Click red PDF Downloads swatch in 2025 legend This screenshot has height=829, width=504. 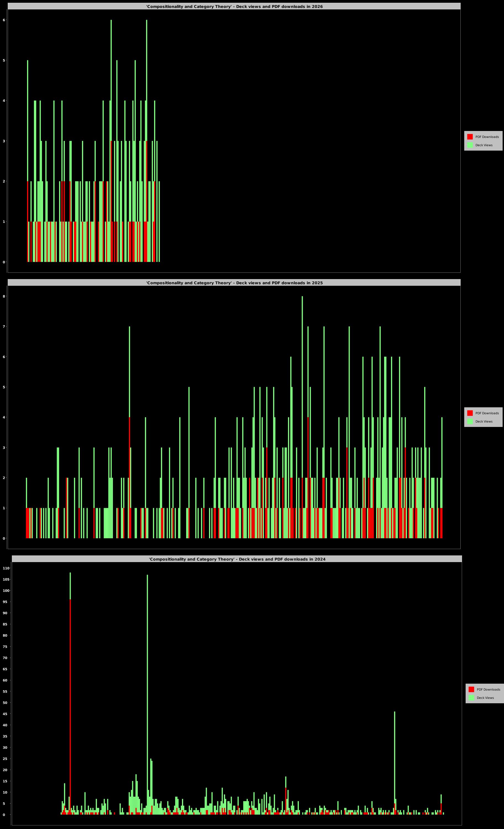(x=470, y=413)
